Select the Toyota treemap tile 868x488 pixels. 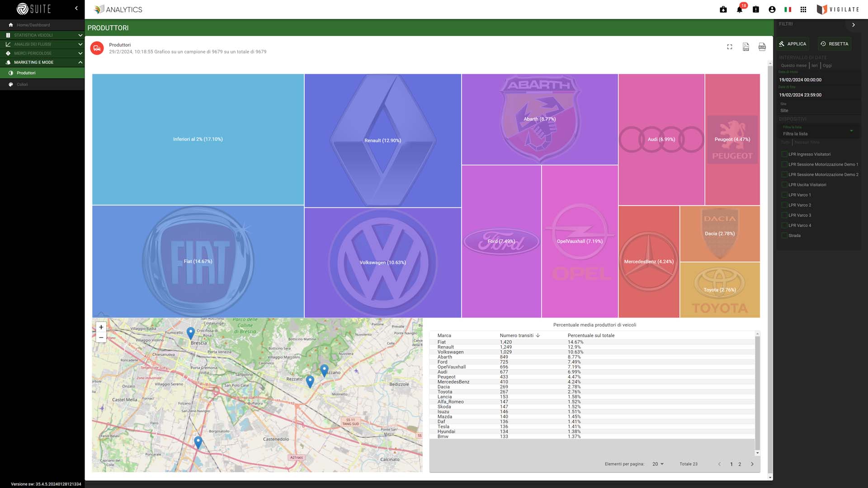coord(720,290)
